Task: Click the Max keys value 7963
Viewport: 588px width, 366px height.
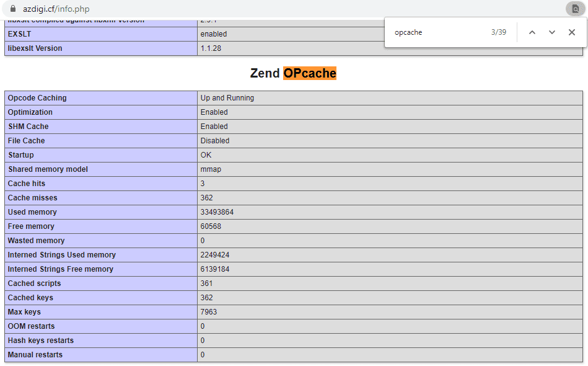Action: coord(209,312)
